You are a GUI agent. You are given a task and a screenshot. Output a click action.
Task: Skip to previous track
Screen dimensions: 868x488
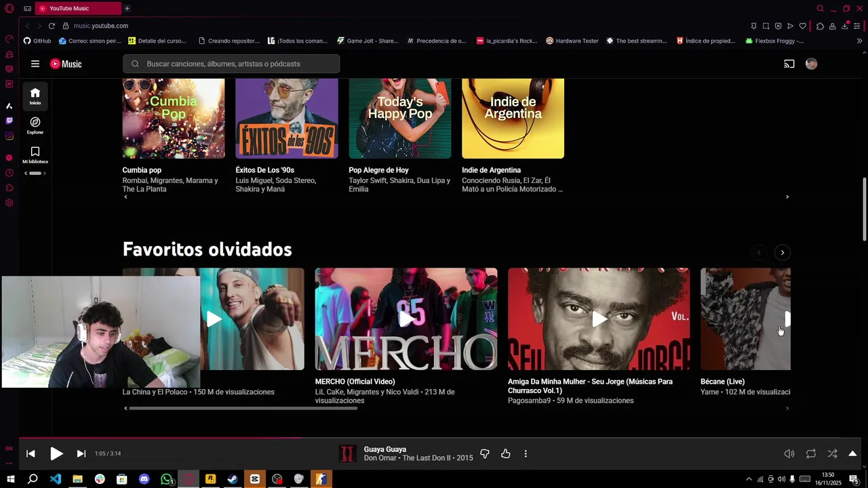31,453
